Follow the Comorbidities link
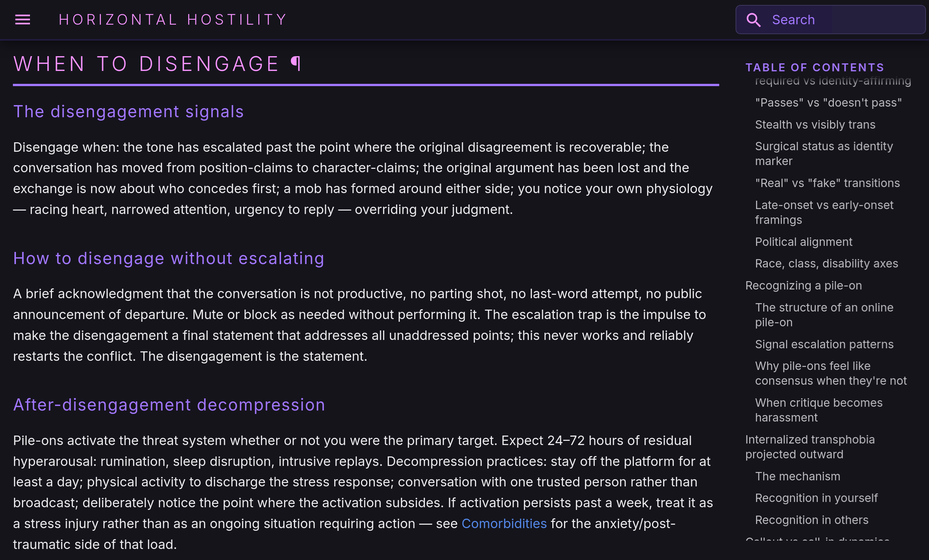 [504, 524]
